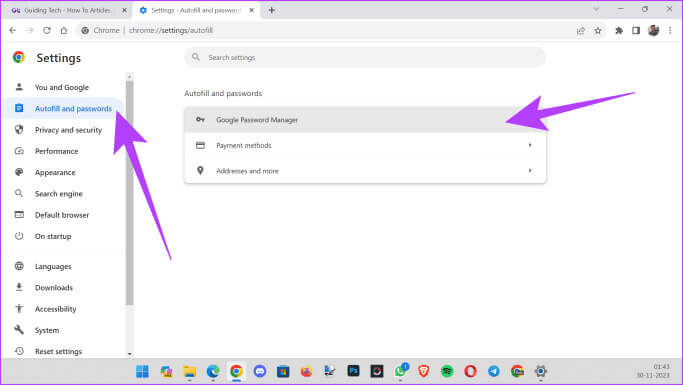Open the profile avatar menu
The image size is (683, 385).
pyautogui.click(x=653, y=30)
